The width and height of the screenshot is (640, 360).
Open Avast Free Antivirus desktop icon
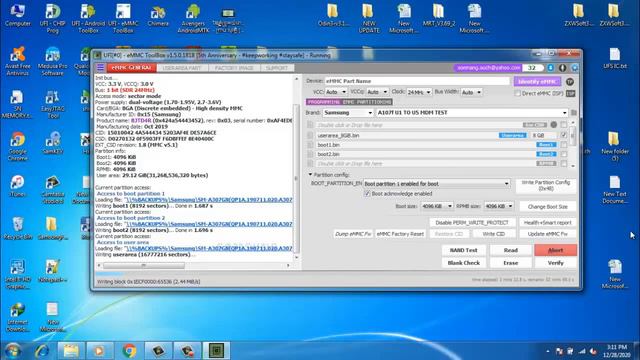[17, 61]
